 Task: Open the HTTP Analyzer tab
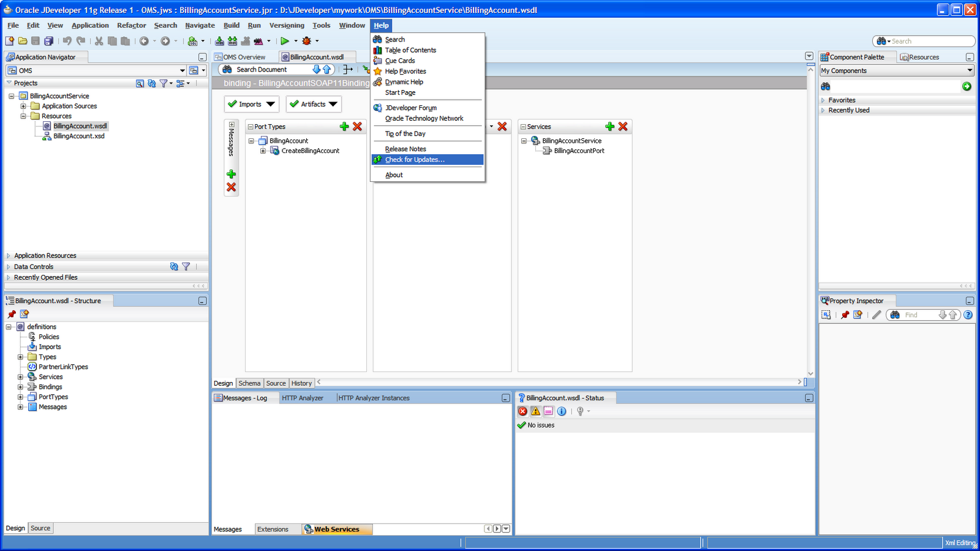click(x=303, y=398)
